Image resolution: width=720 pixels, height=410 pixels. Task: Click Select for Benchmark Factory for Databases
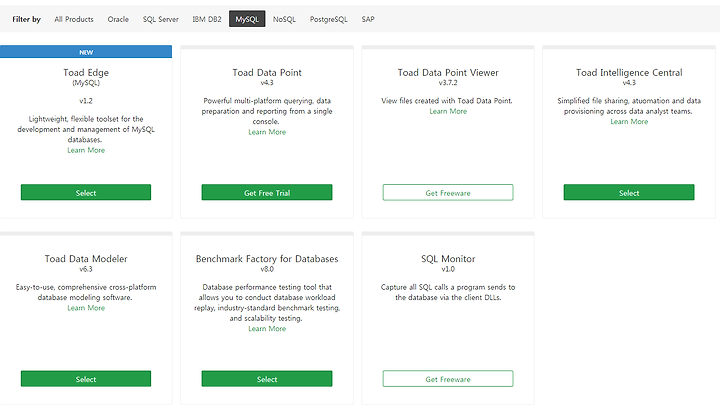pyautogui.click(x=267, y=379)
